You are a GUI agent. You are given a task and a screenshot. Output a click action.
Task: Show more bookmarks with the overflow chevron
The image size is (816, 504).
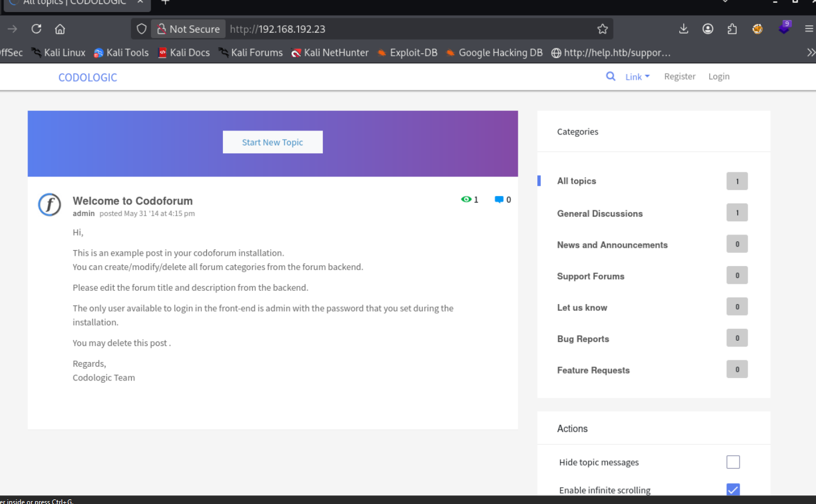(x=810, y=52)
